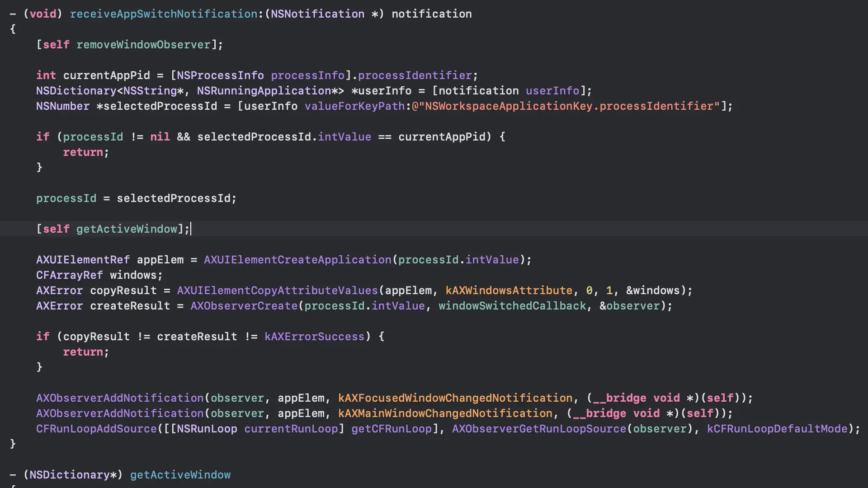Click the getActiveWindow method definition
The image size is (868, 488).
coord(180,475)
